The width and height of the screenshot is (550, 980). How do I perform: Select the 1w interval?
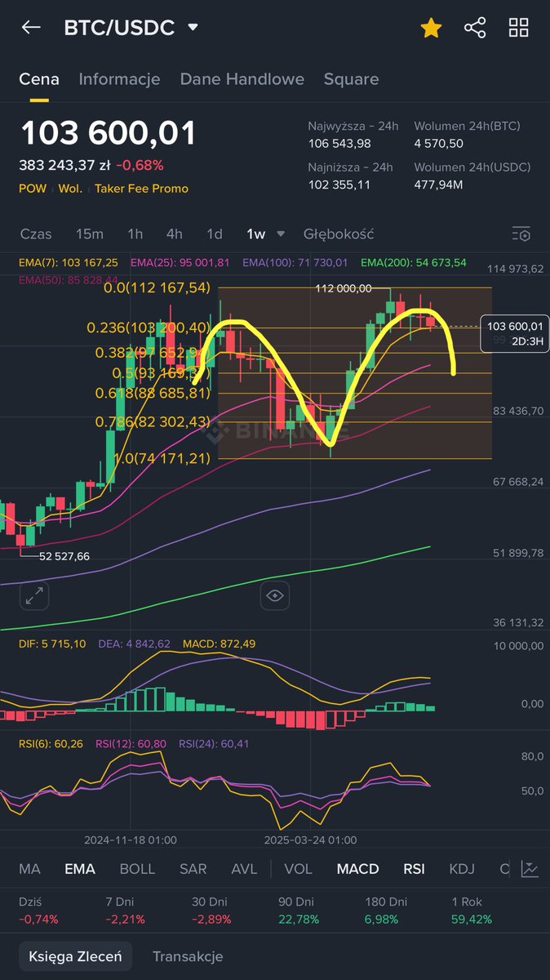pyautogui.click(x=256, y=234)
